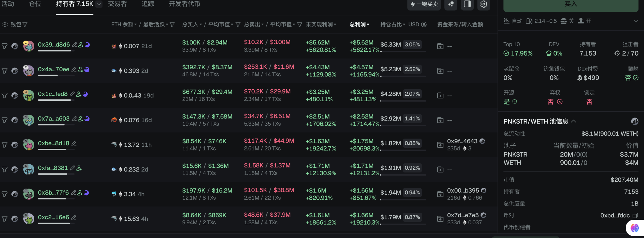Filter by wallet 0x39...d8d6 funnel icon
Viewport: 644px width, 238px height.
click(x=5, y=46)
